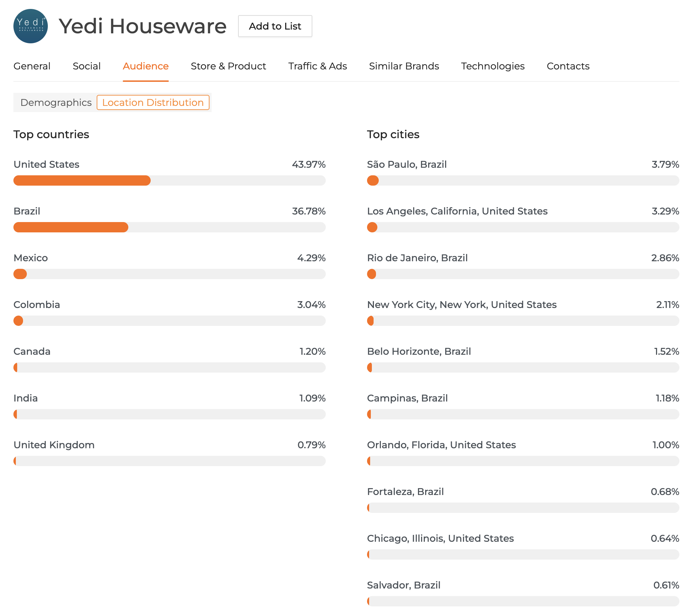Screen dimensions: 688x616
Task: Open the Store & Product tab
Action: click(228, 66)
